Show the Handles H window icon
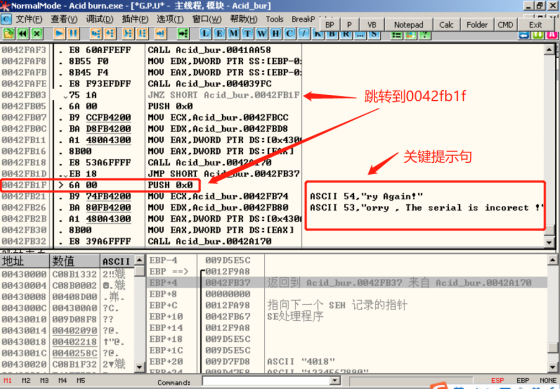This screenshot has height=389, width=560. pyautogui.click(x=275, y=34)
